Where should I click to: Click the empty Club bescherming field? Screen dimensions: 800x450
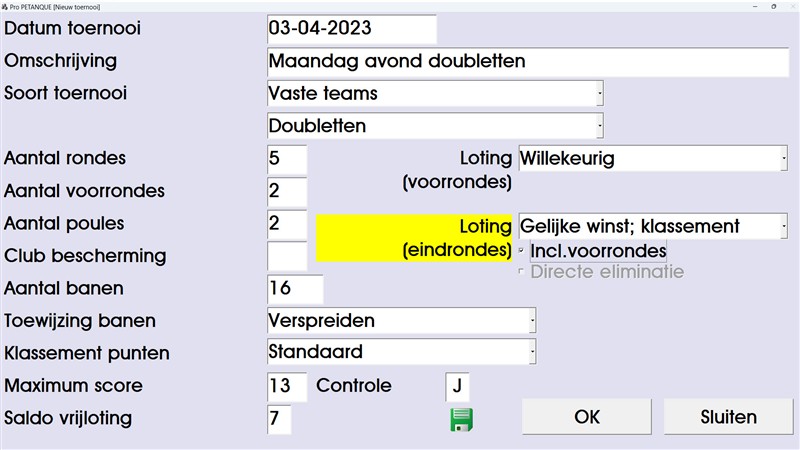coord(287,256)
